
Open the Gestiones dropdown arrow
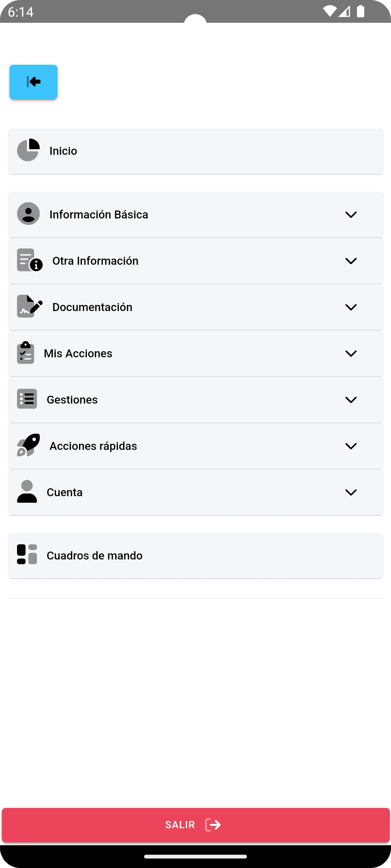351,400
